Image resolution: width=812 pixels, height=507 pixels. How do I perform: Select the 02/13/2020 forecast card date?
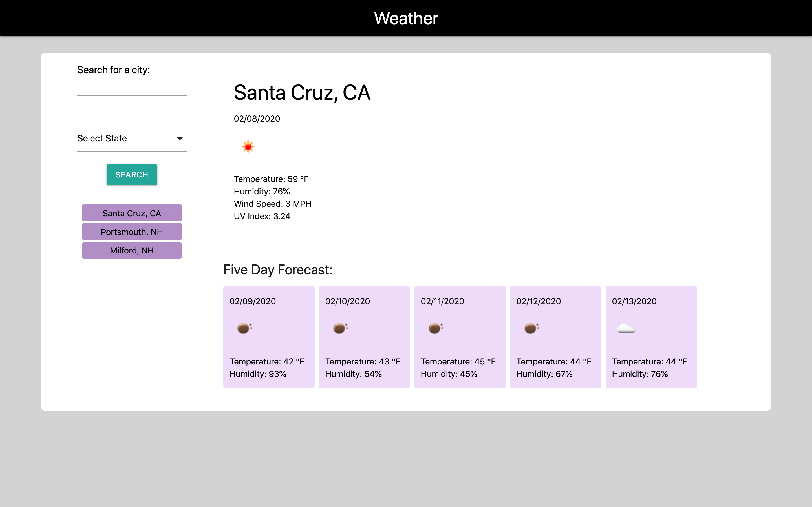point(634,301)
